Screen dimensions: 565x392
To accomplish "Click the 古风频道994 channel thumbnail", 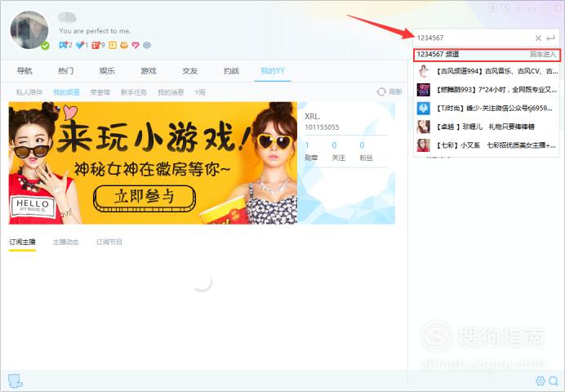I will (424, 71).
